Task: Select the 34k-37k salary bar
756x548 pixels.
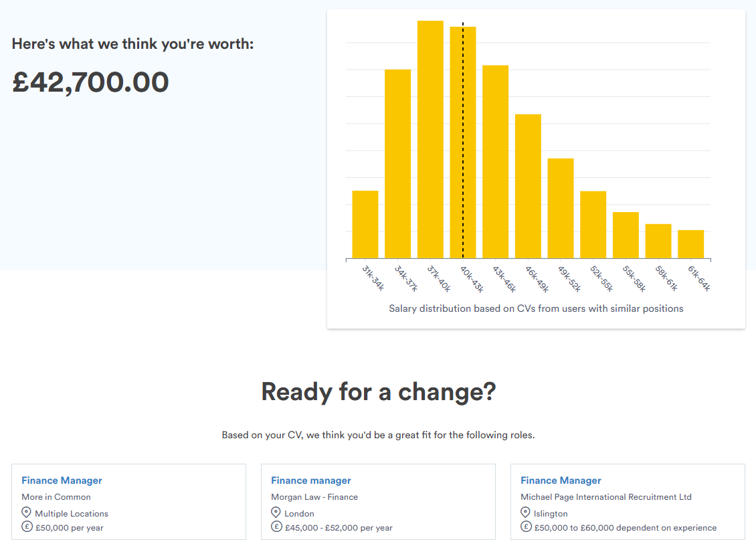Action: (x=397, y=164)
